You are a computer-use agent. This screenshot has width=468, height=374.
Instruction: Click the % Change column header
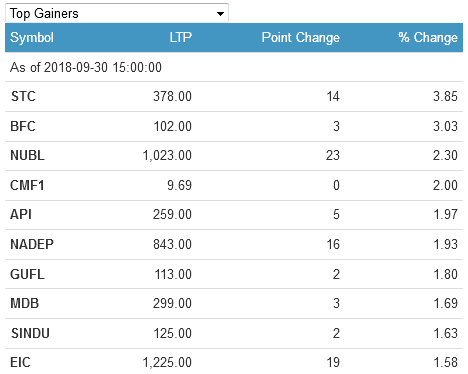click(x=428, y=37)
